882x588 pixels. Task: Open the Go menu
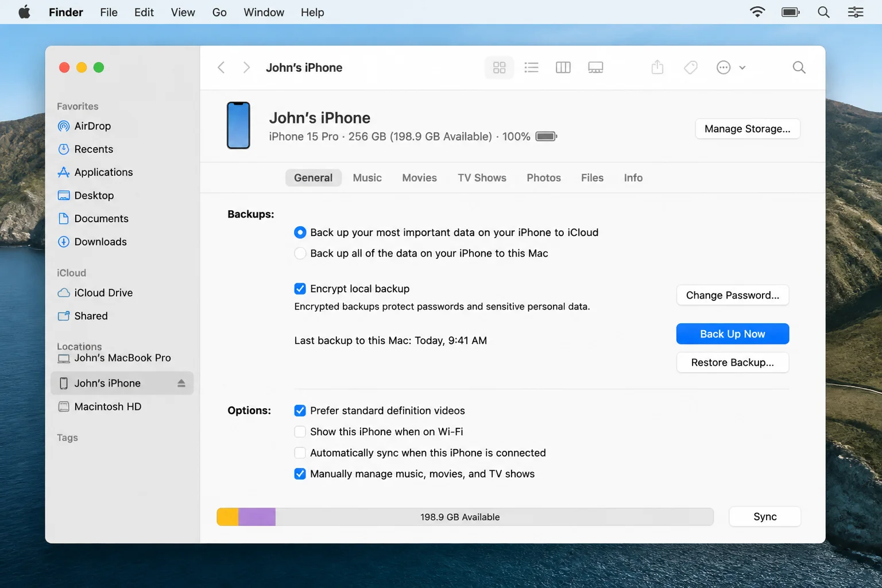point(219,12)
